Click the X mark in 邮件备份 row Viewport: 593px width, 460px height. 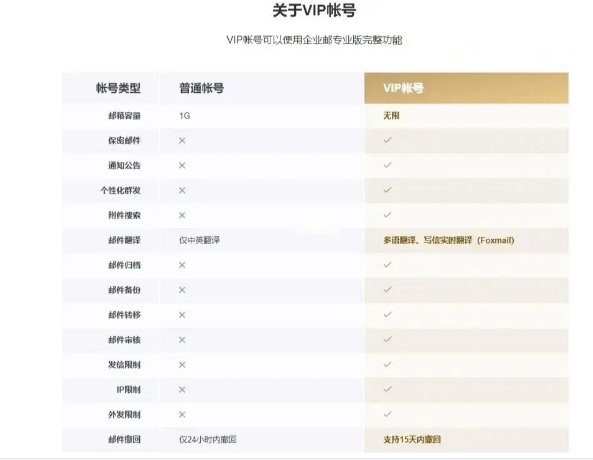(182, 290)
